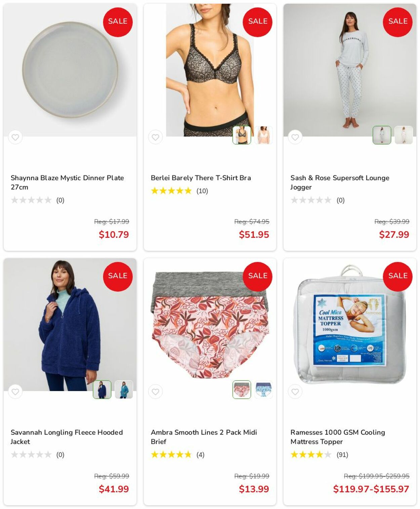
Task: Click the SALE badge on the dinner plate
Action: click(x=118, y=22)
